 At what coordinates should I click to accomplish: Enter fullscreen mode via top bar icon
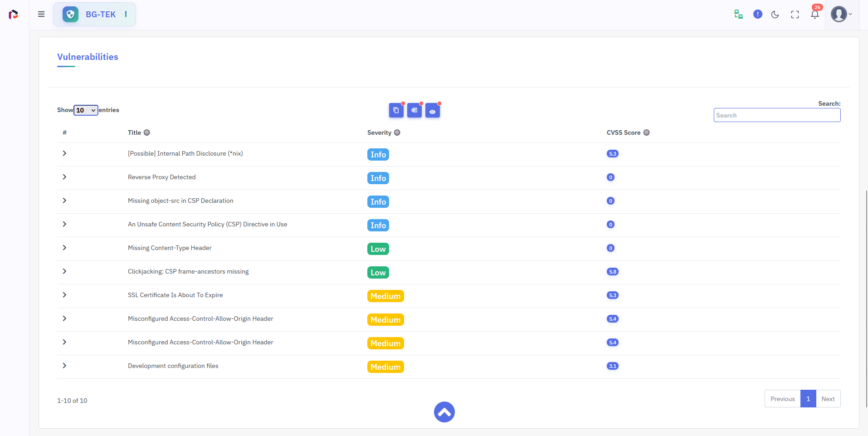point(795,15)
